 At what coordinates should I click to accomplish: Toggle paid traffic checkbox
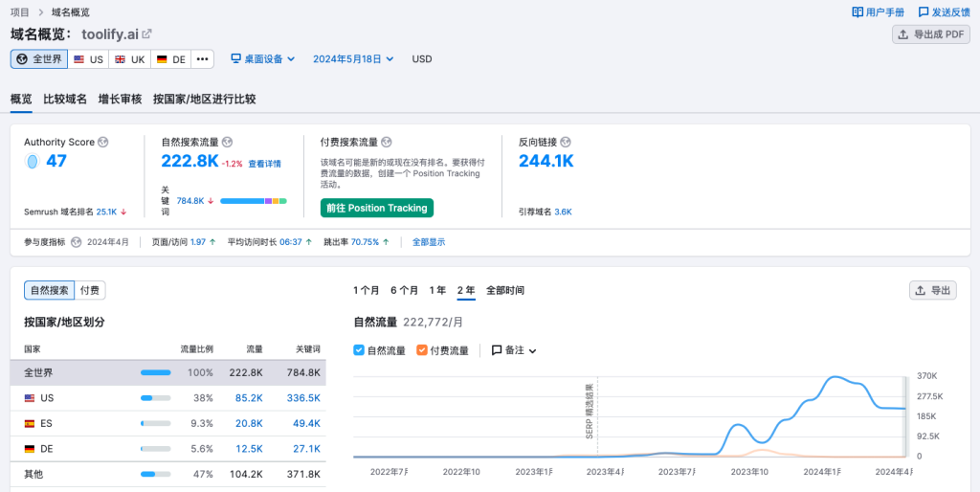click(421, 350)
